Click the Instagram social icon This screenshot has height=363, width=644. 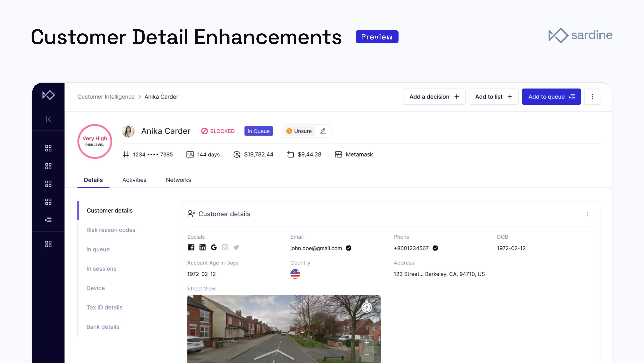click(225, 247)
